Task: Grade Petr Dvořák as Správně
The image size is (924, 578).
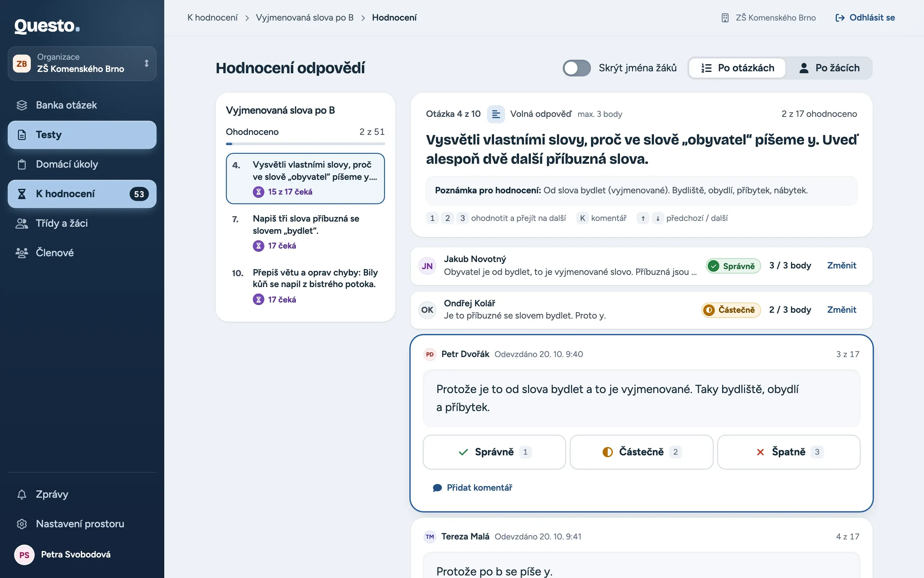Action: click(494, 452)
